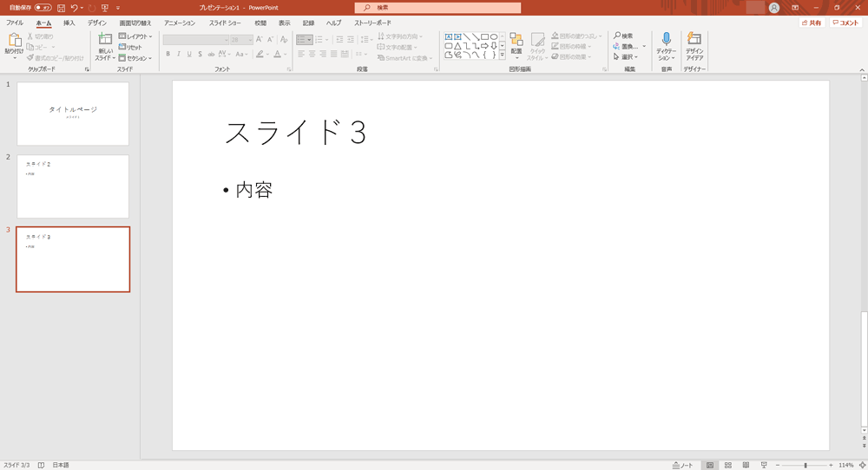
Task: Click the font color A swatch
Action: click(x=278, y=54)
